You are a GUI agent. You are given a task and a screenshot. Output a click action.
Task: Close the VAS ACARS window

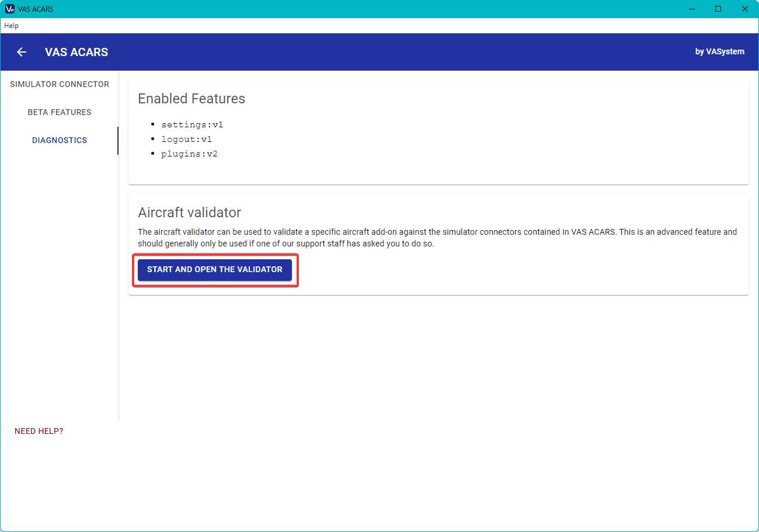[x=745, y=9]
